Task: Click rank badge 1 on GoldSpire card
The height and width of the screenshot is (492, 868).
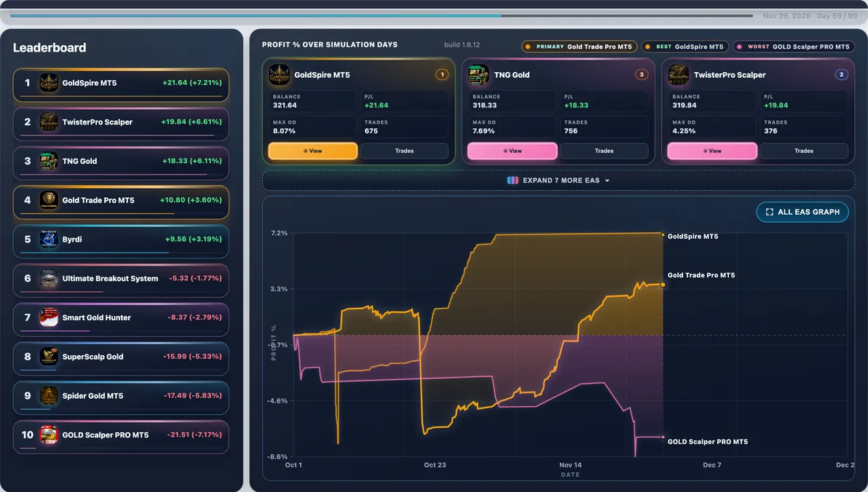Action: (x=442, y=75)
